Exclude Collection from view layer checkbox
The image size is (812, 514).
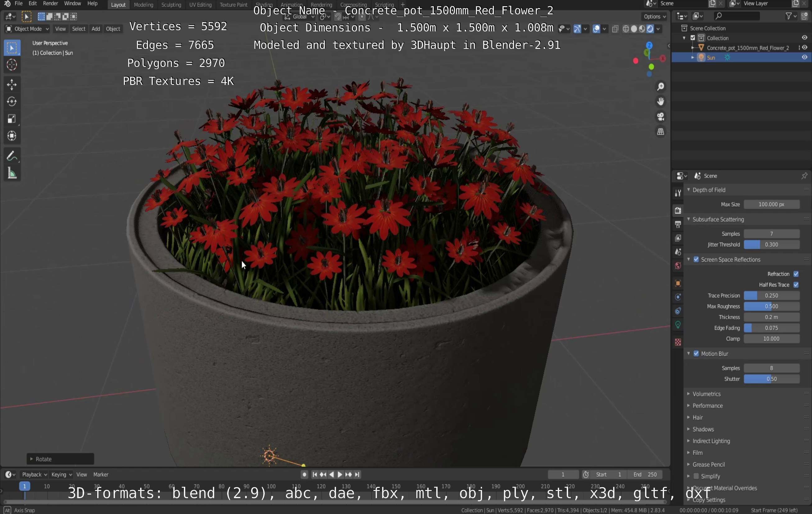pos(693,38)
